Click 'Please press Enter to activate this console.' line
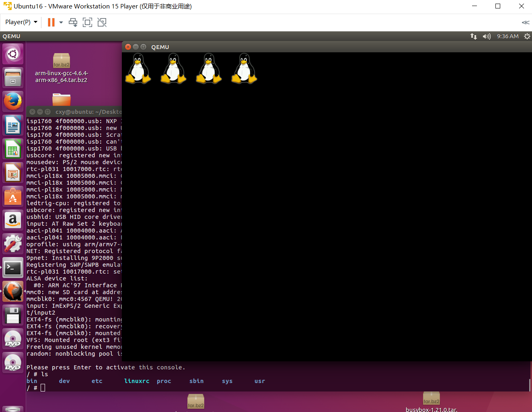Screen dimensions: 532x412 [106, 367]
